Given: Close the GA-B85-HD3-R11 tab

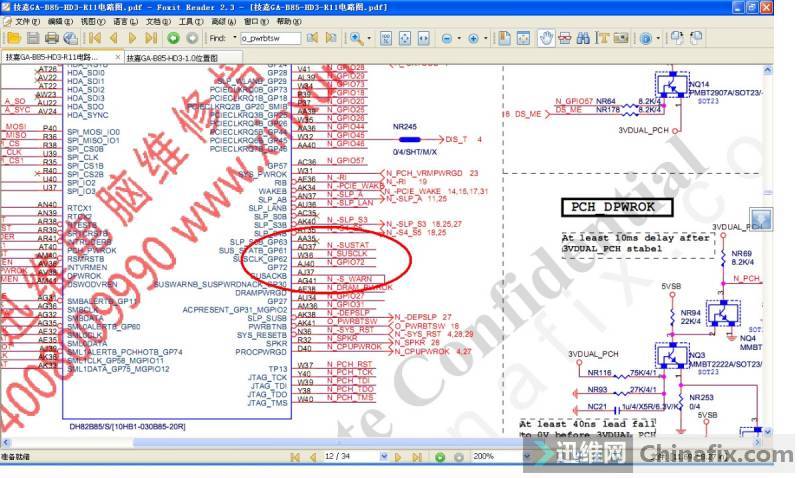Looking at the screenshot, I should pyautogui.click(x=118, y=57).
